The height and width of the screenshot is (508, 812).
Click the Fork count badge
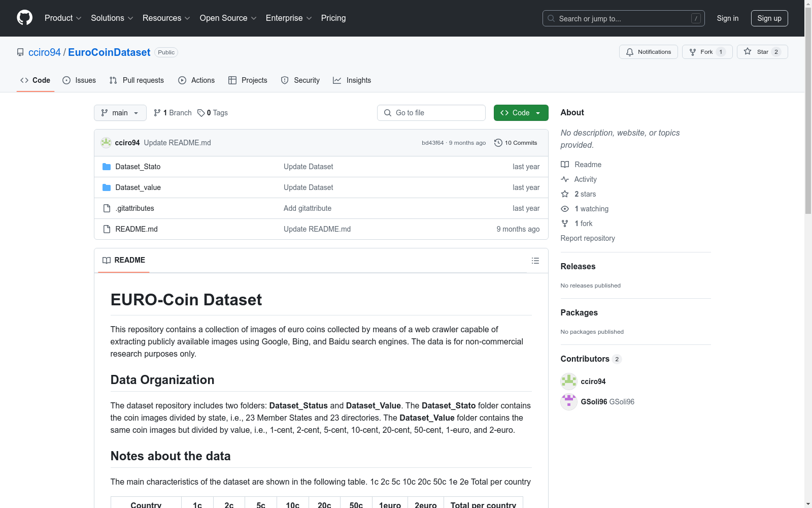point(721,52)
